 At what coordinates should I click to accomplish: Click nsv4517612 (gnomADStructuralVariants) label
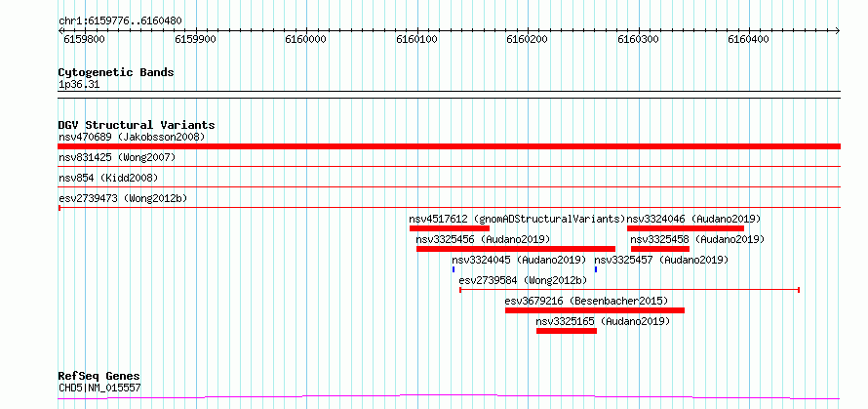coord(517,219)
